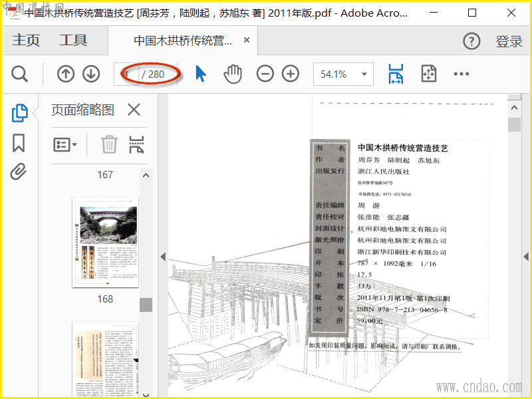Close the 页面缩略图 panel
Image resolution: width=532 pixels, height=399 pixels.
[134, 110]
